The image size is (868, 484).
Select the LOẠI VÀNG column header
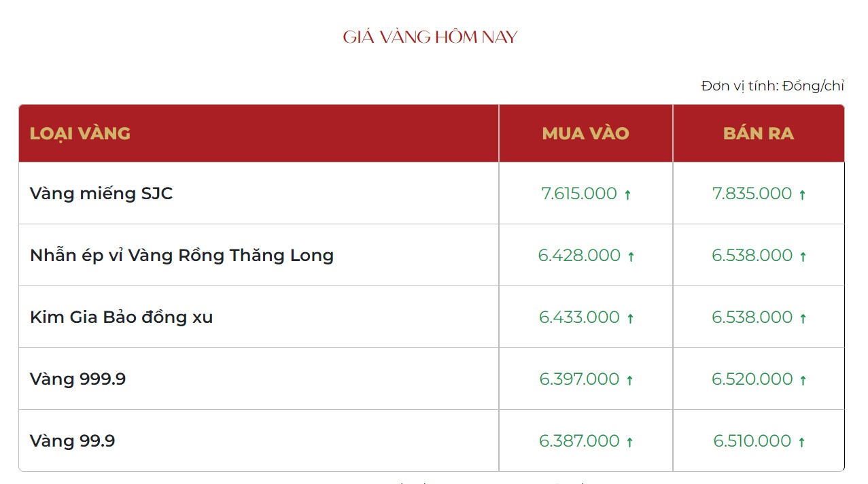[x=80, y=133]
